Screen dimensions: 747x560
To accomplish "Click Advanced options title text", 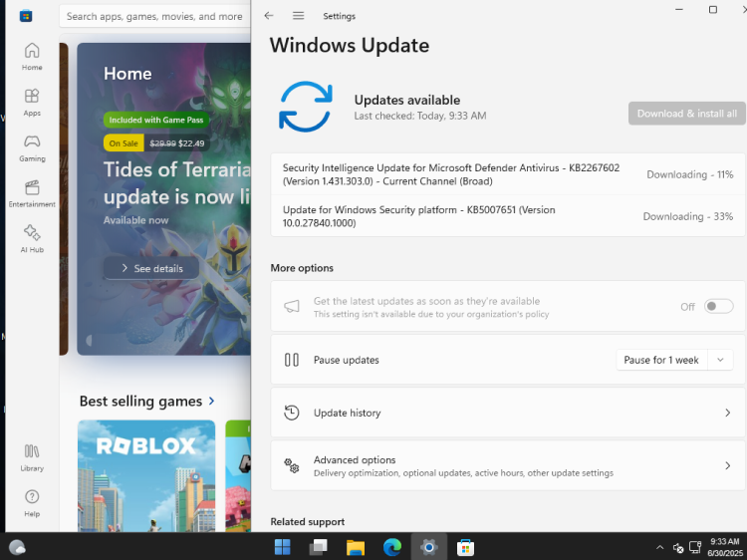I will point(355,460).
